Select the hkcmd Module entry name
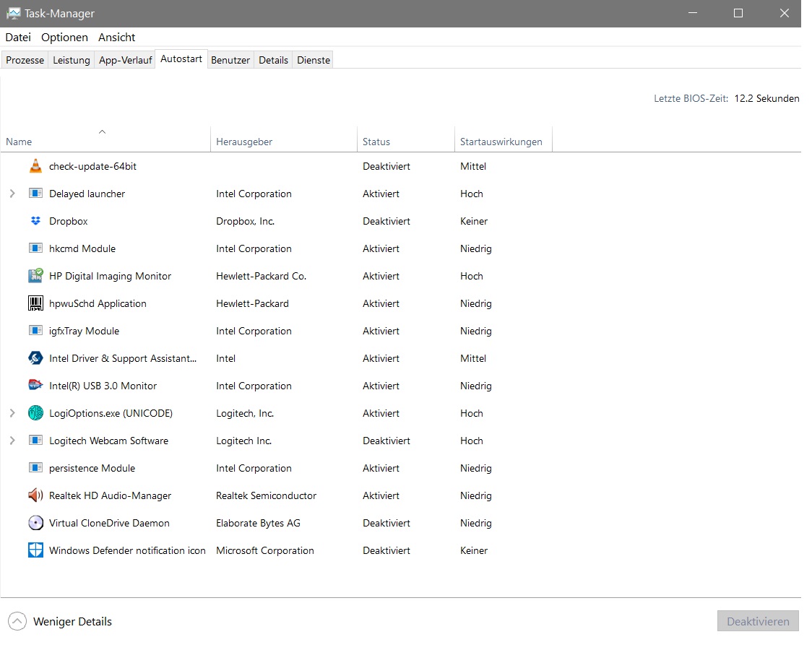This screenshot has width=812, height=650. pos(82,248)
